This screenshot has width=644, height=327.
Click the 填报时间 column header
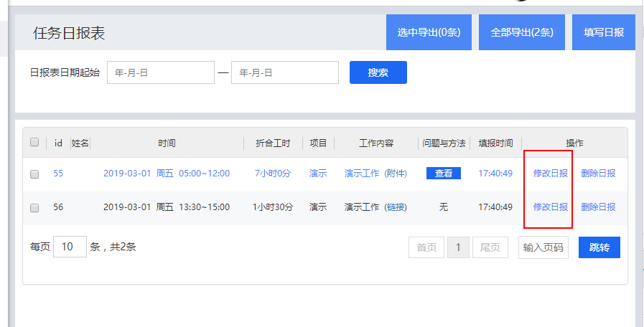[495, 143]
